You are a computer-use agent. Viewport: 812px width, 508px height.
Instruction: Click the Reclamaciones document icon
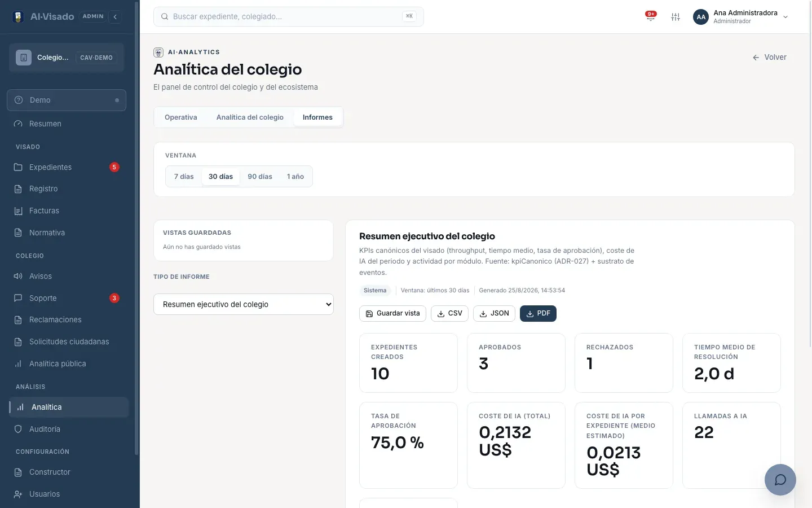click(18, 320)
